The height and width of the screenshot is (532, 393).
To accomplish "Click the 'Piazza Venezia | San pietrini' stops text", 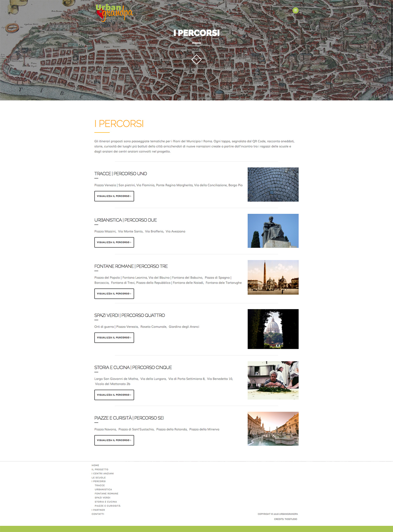I will click(x=168, y=185).
